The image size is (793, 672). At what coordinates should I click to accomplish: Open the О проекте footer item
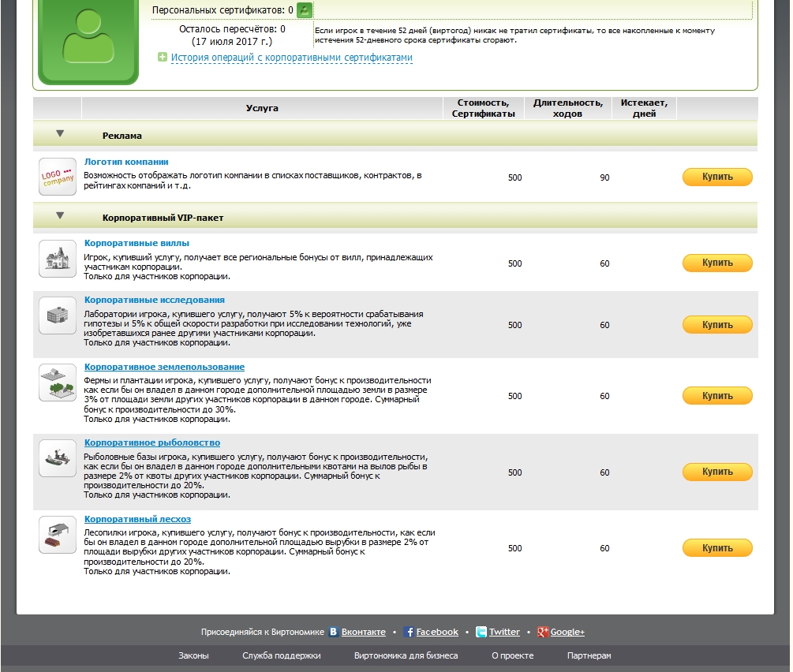pos(512,655)
